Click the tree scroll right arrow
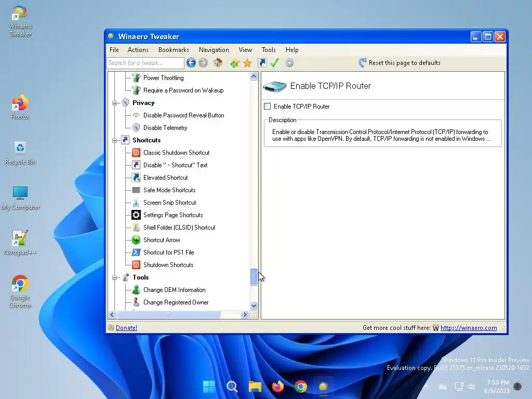This screenshot has height=399, width=532. pyautogui.click(x=245, y=314)
